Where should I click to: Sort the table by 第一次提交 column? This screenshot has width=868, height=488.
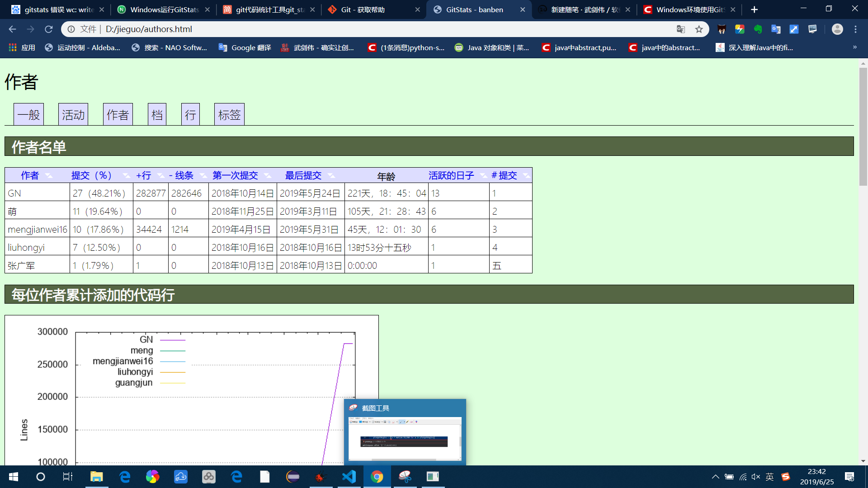235,175
